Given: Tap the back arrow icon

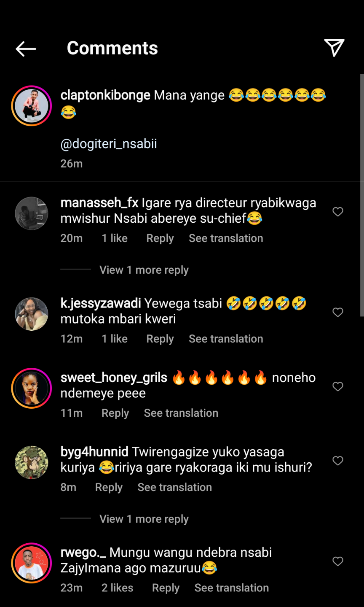Looking at the screenshot, I should (26, 49).
